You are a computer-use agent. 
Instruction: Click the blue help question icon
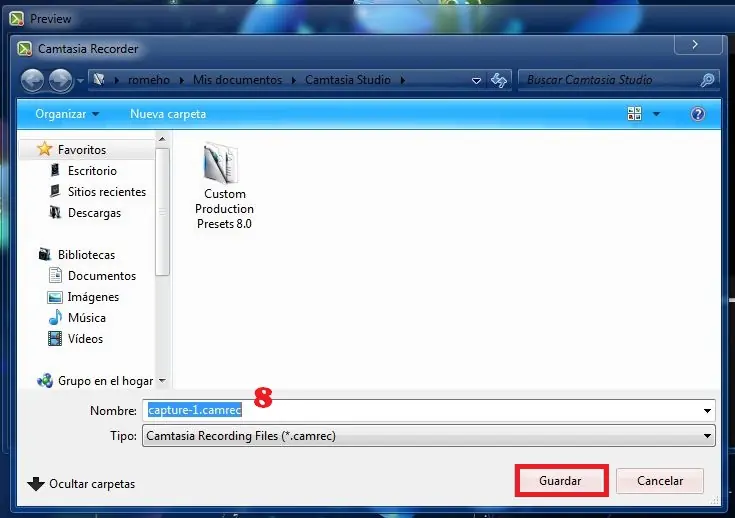point(698,114)
